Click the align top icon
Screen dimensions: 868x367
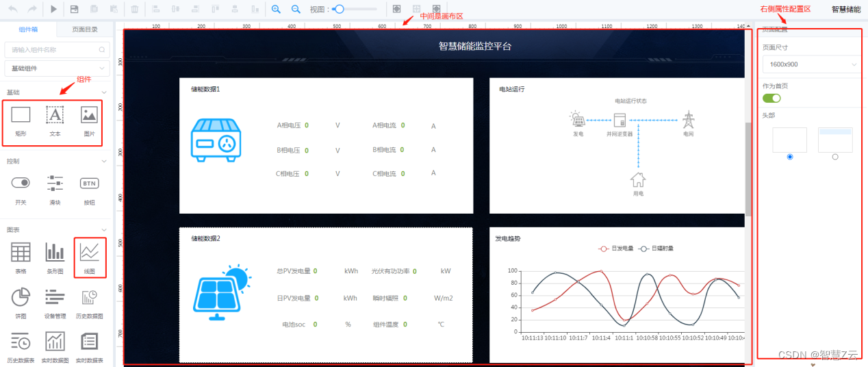pos(216,9)
